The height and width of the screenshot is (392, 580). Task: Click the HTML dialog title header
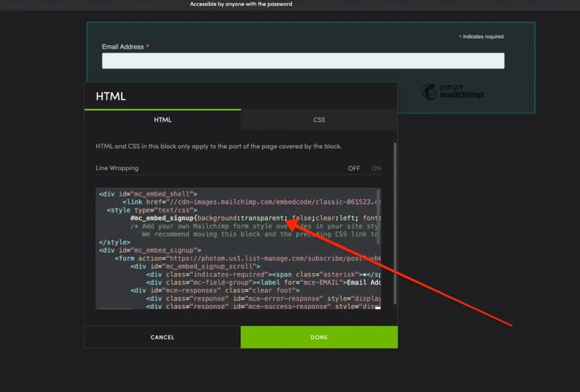pyautogui.click(x=111, y=96)
